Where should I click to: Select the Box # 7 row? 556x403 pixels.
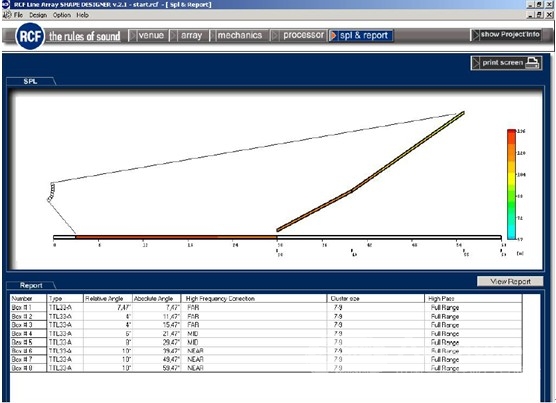coord(266,359)
